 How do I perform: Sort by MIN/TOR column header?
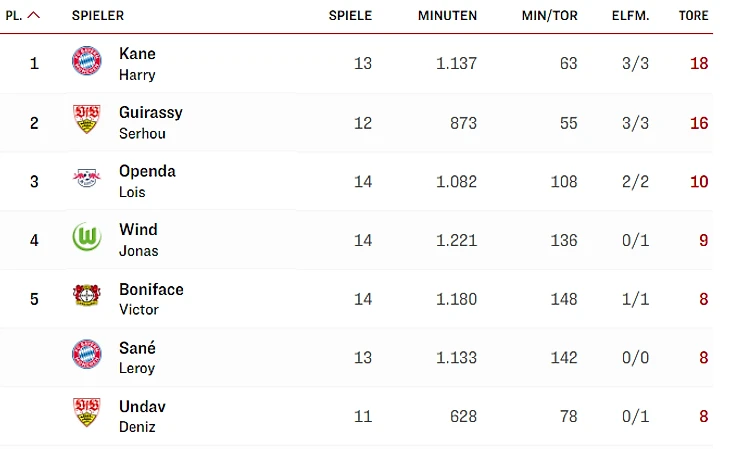[549, 16]
